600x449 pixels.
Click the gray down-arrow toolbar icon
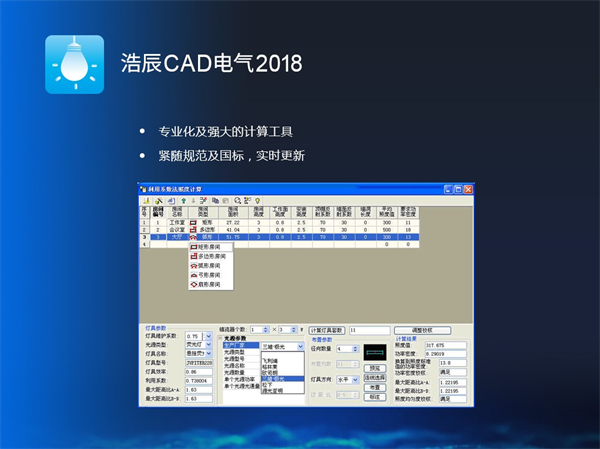193,201
